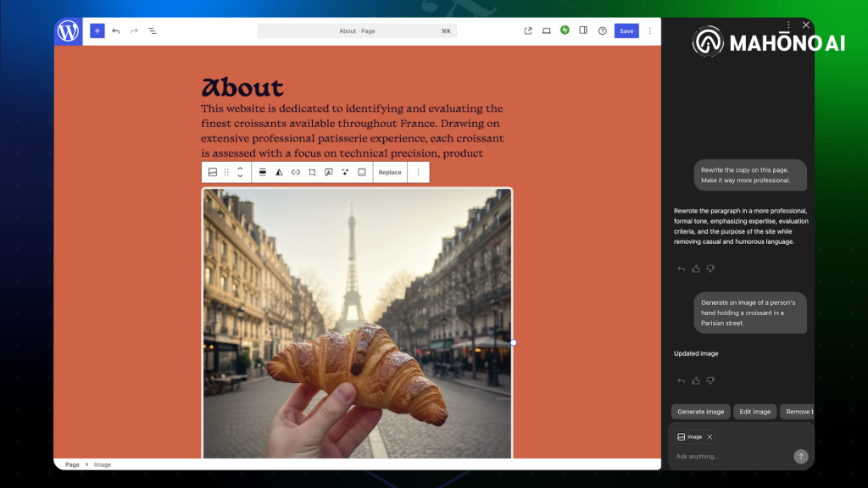Click the Save button
The image size is (868, 488).
click(626, 31)
